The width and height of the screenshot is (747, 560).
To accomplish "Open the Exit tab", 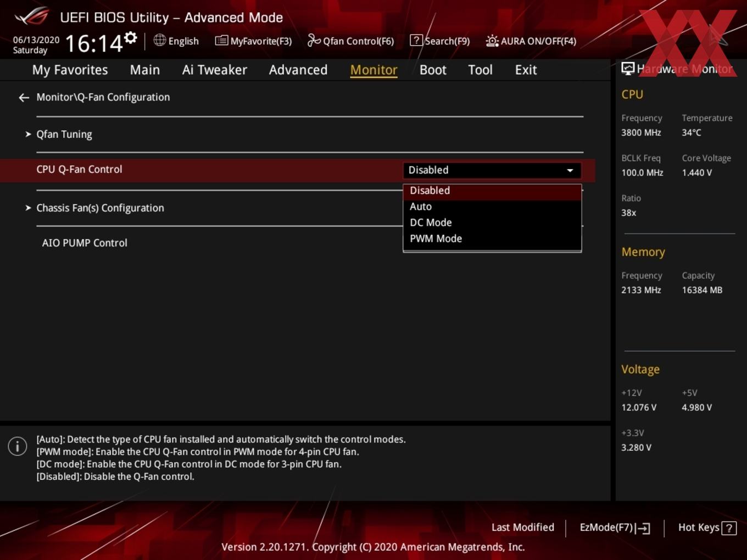I will coord(526,70).
